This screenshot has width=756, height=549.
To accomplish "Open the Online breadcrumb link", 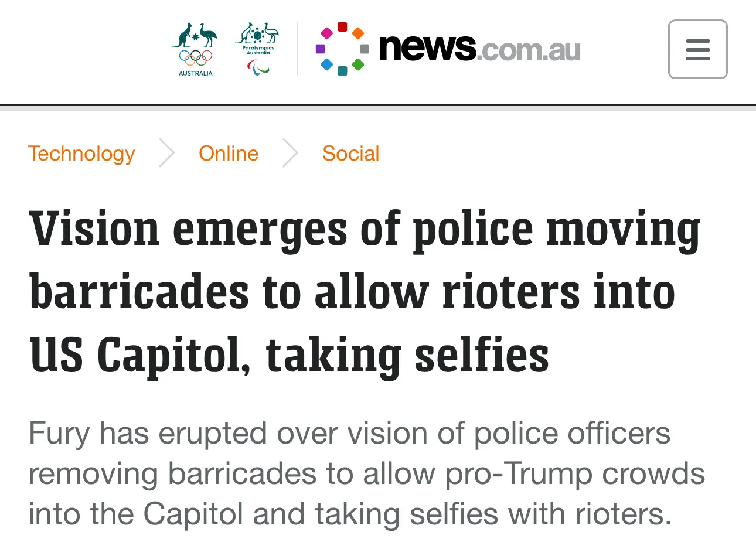I will [229, 154].
